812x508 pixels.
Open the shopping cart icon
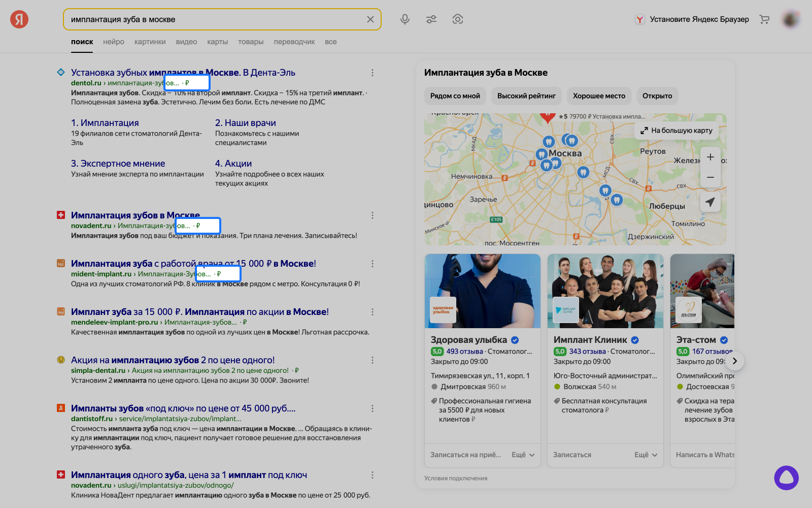764,19
